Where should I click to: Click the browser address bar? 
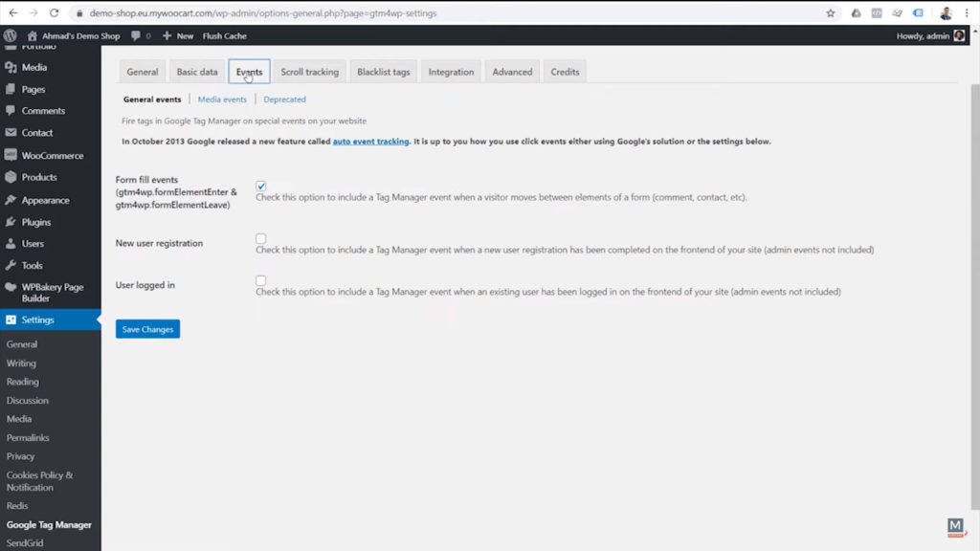[x=383, y=12]
